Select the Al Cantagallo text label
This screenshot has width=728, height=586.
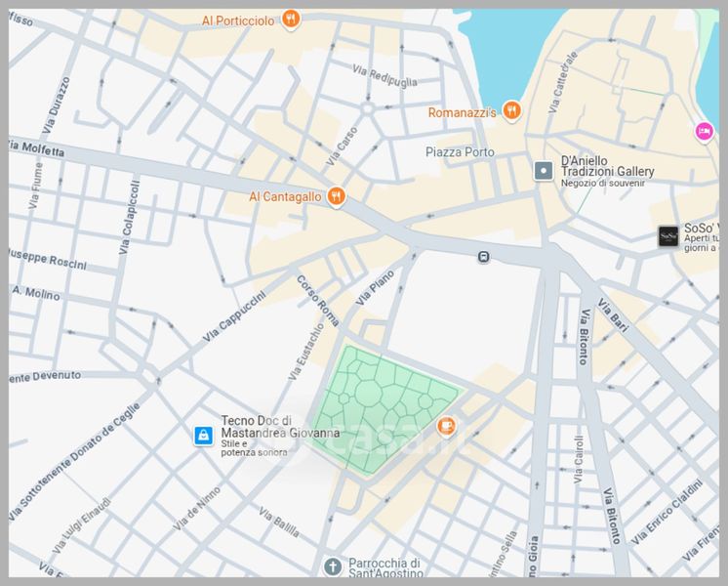click(285, 196)
